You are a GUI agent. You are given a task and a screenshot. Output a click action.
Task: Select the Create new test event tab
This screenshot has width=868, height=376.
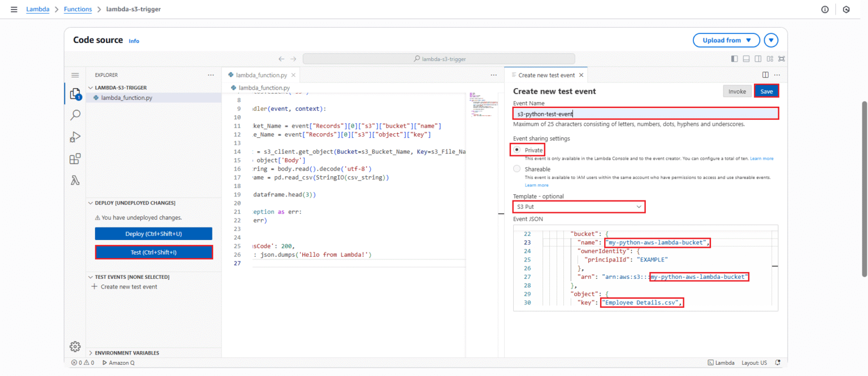pyautogui.click(x=544, y=75)
